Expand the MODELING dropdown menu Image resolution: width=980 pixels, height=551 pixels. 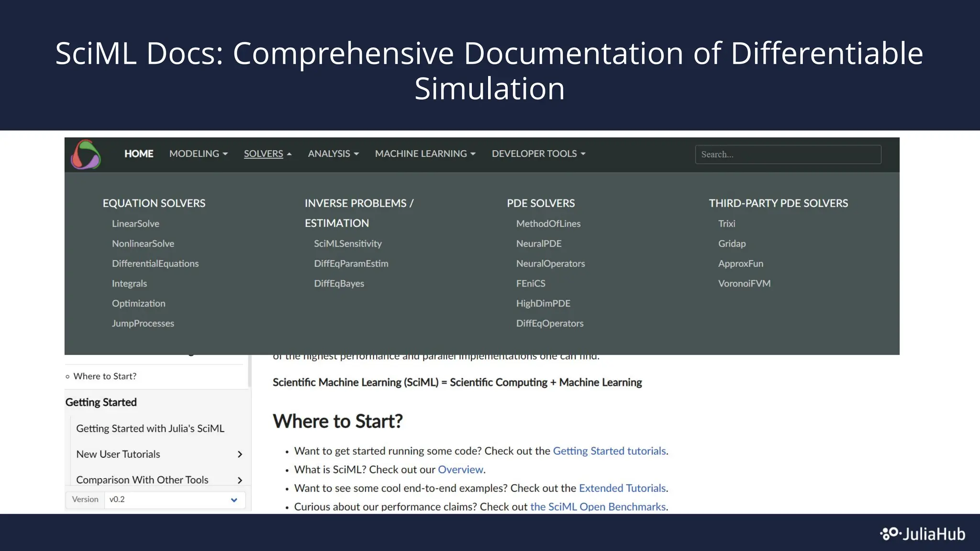point(199,154)
